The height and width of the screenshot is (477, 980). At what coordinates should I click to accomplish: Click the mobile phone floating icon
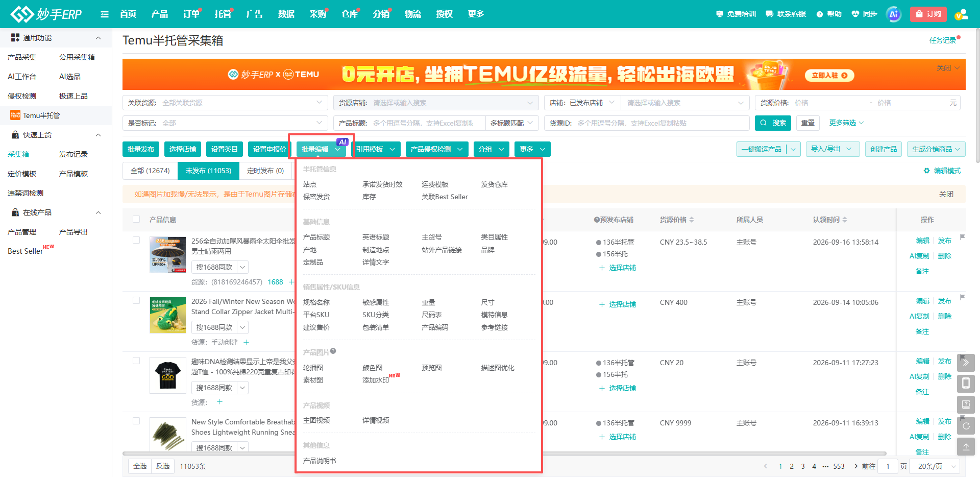[x=966, y=384]
